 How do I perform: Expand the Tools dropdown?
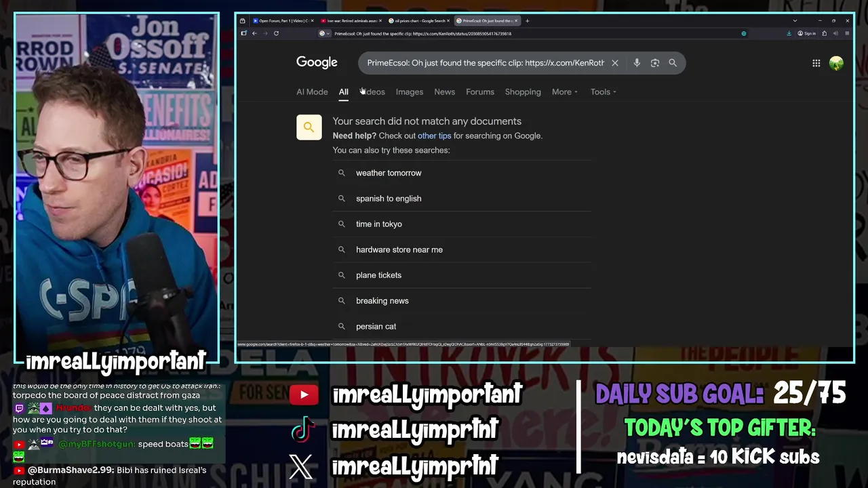(603, 91)
